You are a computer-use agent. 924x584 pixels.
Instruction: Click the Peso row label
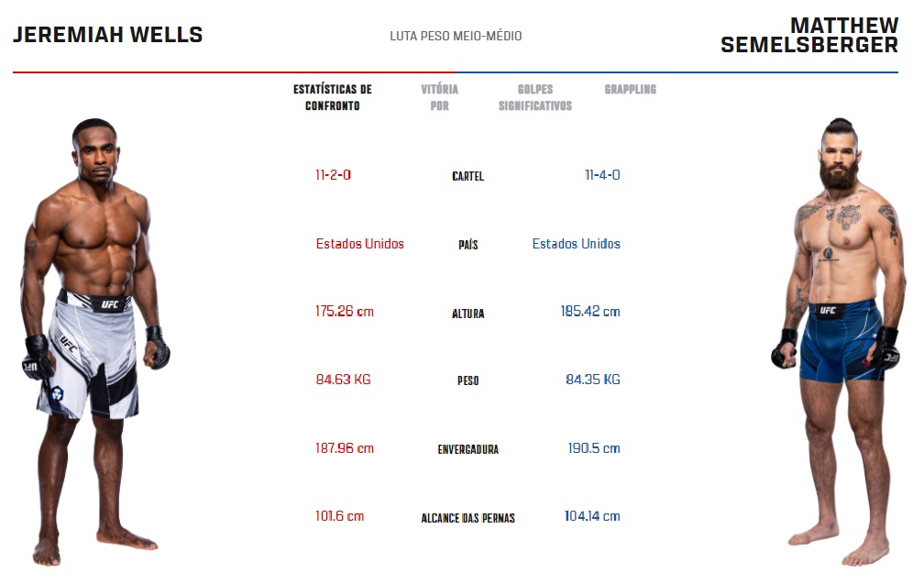coord(467,380)
